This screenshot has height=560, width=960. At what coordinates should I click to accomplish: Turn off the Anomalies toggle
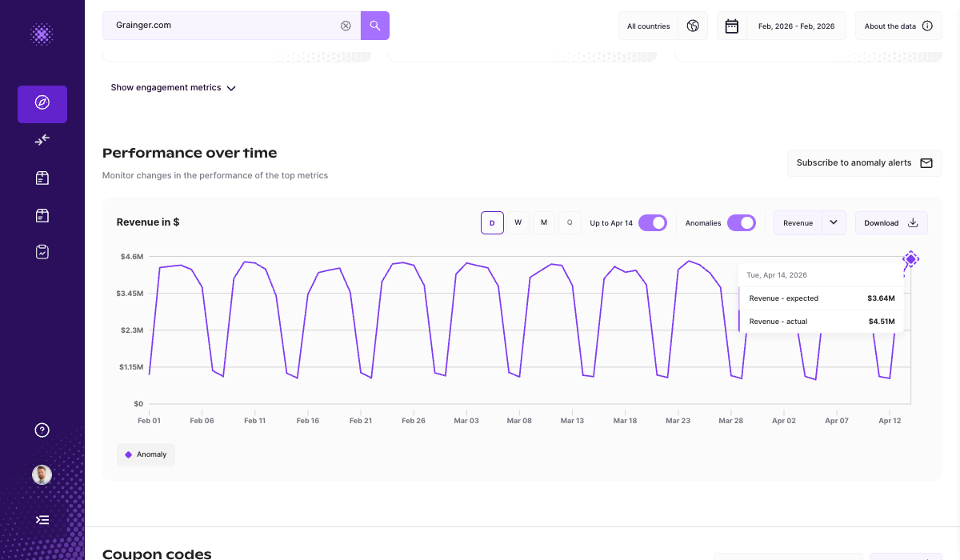click(x=742, y=222)
